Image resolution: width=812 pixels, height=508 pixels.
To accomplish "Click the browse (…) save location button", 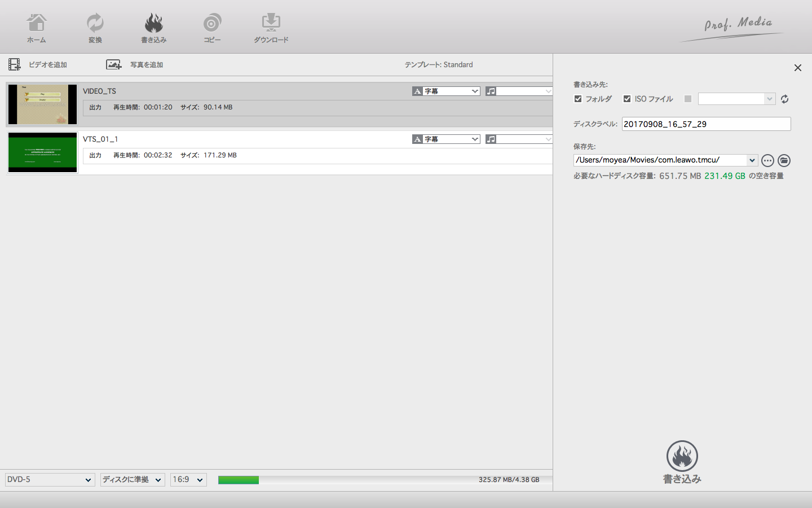I will tap(767, 161).
